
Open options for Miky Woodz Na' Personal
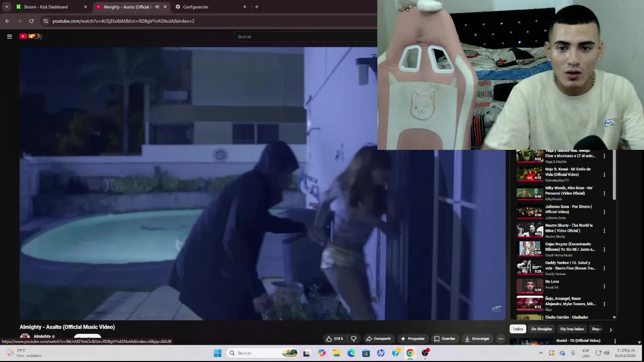tap(604, 193)
